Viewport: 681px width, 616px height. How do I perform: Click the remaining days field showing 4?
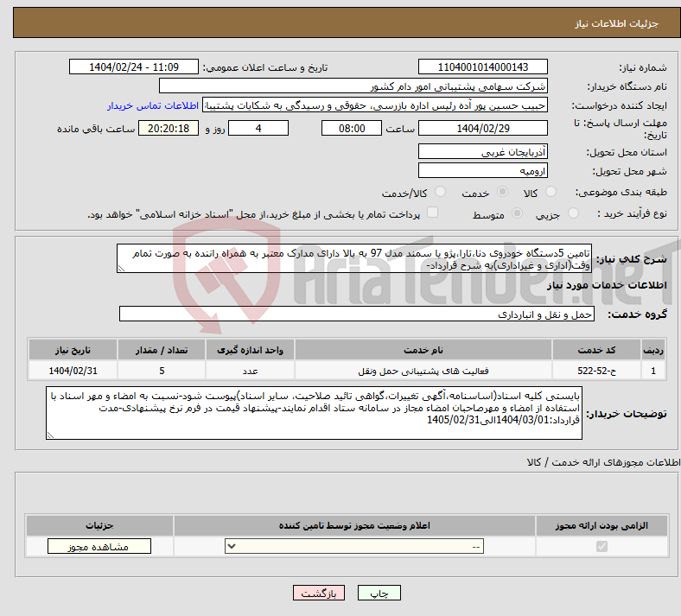click(258, 129)
